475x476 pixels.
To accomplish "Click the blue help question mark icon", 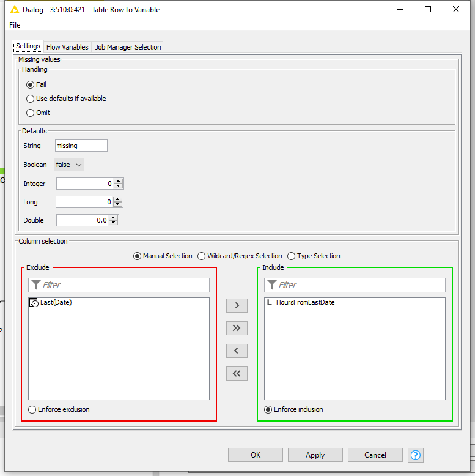I will click(x=416, y=455).
